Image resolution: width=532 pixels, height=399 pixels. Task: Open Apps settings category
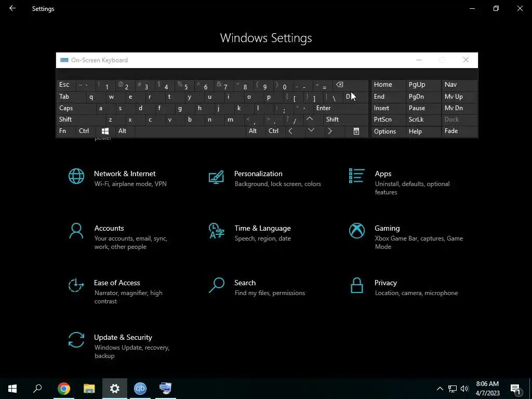(x=400, y=182)
